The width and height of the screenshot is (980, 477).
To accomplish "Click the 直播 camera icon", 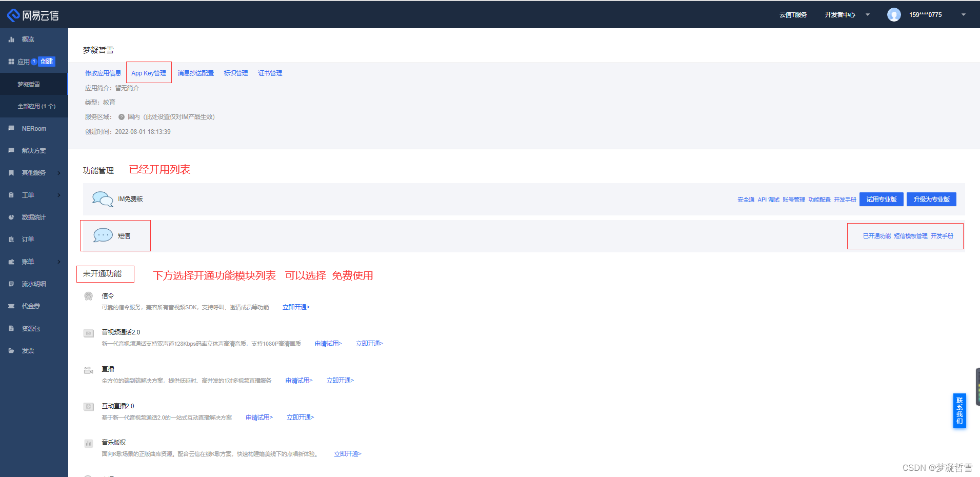I will pos(89,370).
